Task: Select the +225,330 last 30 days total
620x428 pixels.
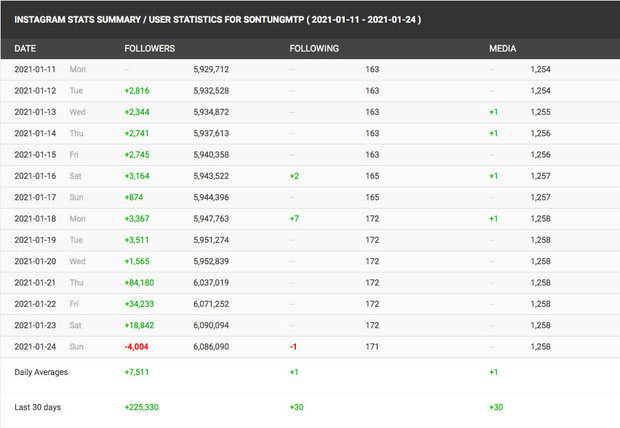Action: tap(142, 408)
